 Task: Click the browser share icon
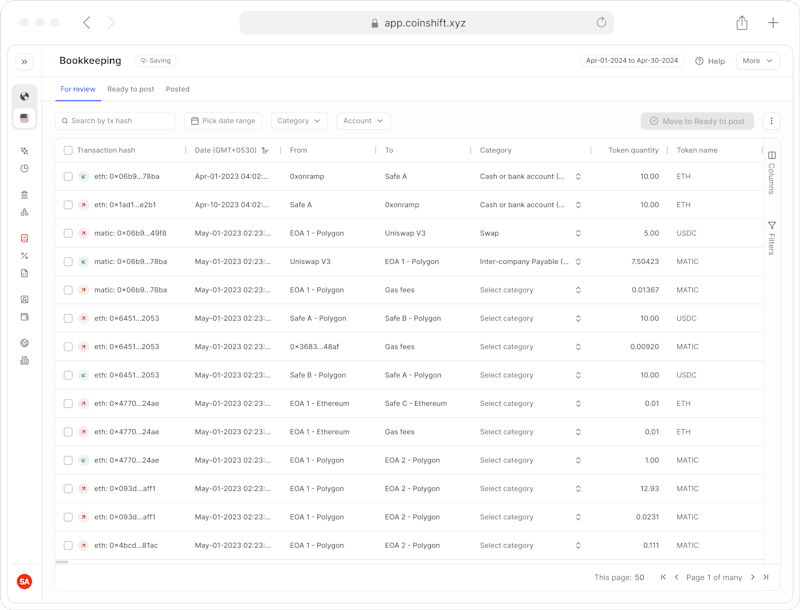coord(742,22)
